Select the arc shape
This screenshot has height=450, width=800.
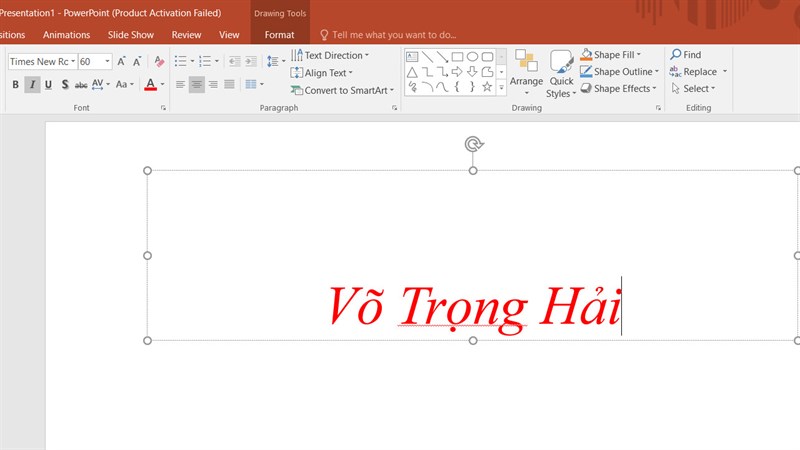point(428,87)
